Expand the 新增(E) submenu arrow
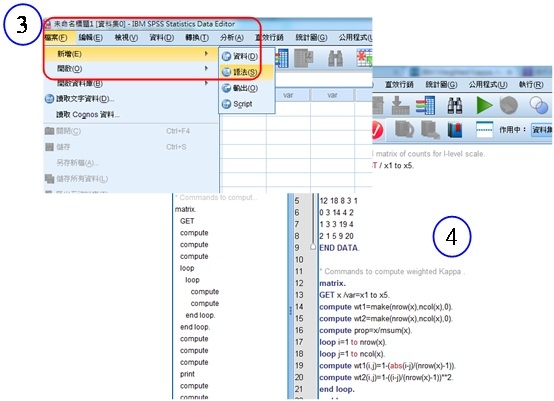The width and height of the screenshot is (554, 401). coord(206,53)
